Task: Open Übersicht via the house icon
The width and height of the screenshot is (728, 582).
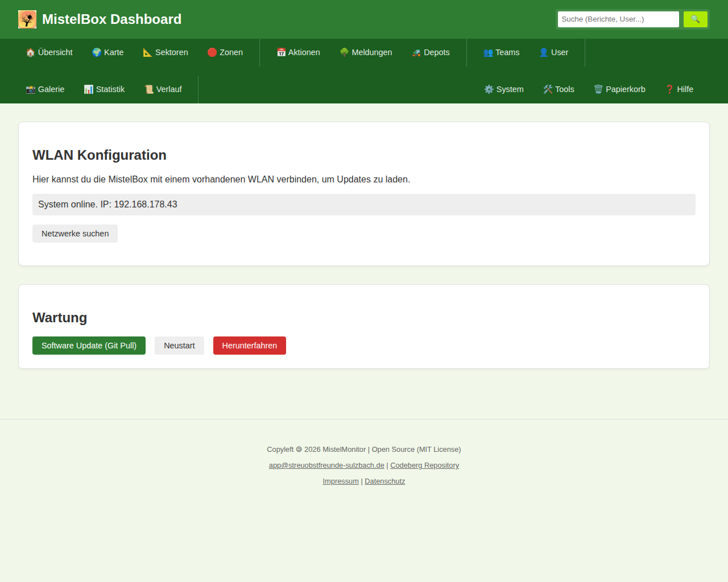Action: 31,52
